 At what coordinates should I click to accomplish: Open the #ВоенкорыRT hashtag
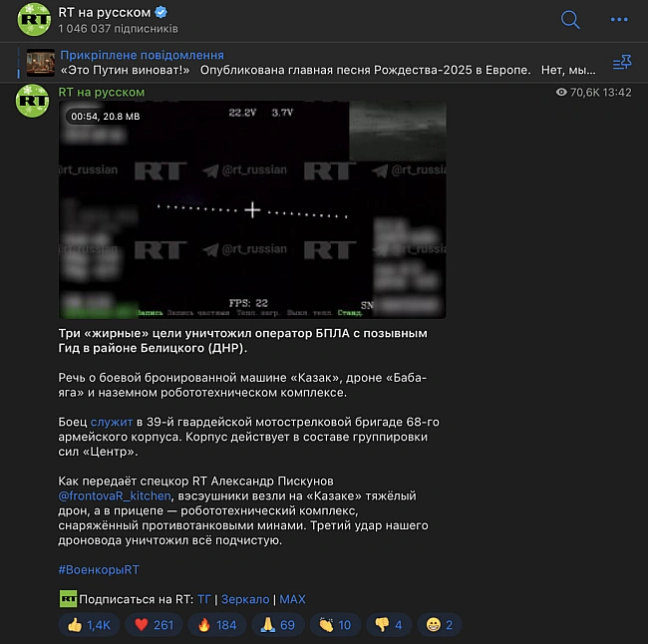click(x=99, y=569)
